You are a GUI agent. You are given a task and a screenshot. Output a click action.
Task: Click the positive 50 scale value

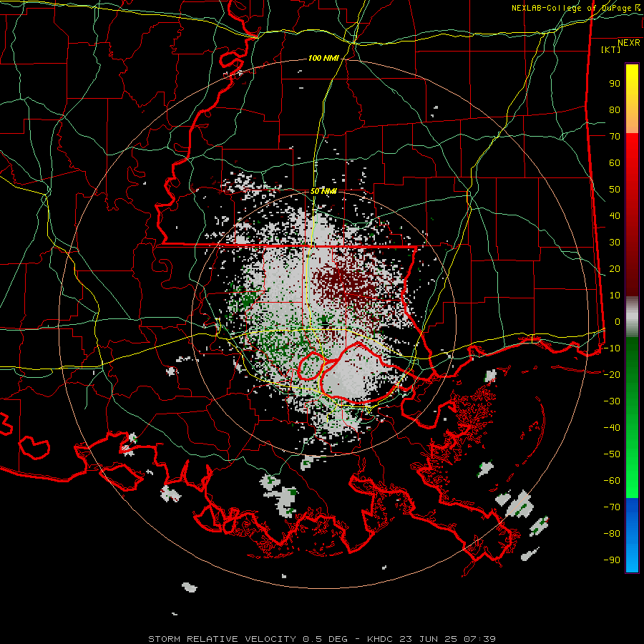[x=615, y=190]
